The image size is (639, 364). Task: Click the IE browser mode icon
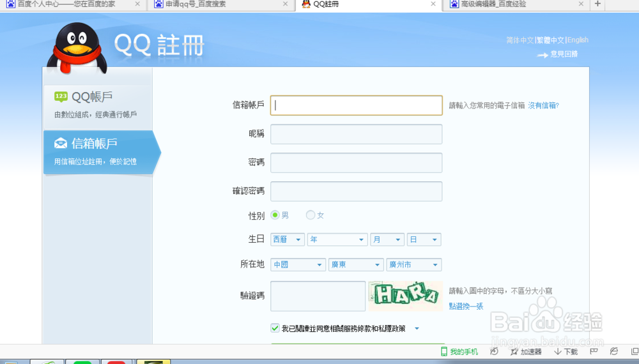[613, 351]
